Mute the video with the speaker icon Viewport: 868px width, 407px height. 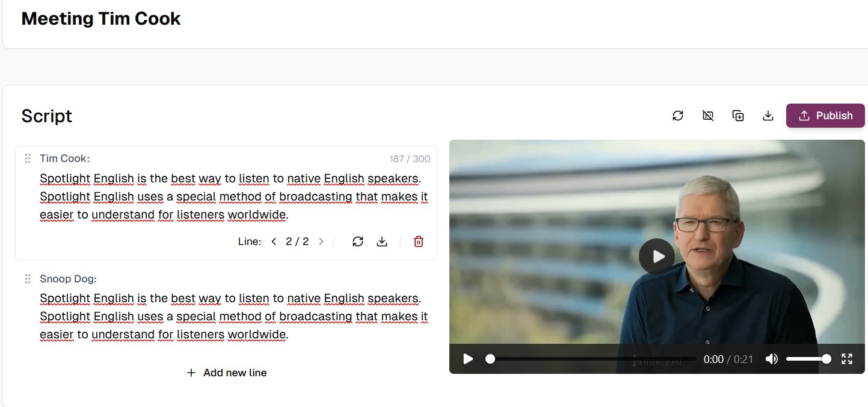pyautogui.click(x=772, y=359)
